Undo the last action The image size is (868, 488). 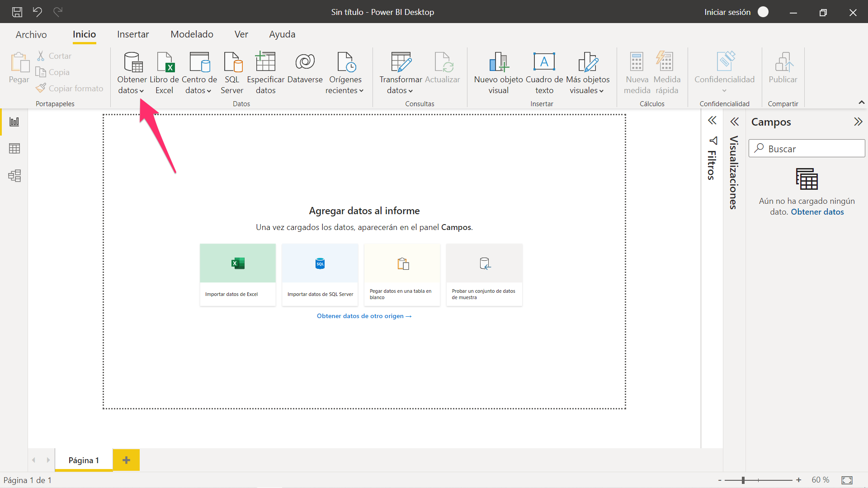click(x=38, y=12)
